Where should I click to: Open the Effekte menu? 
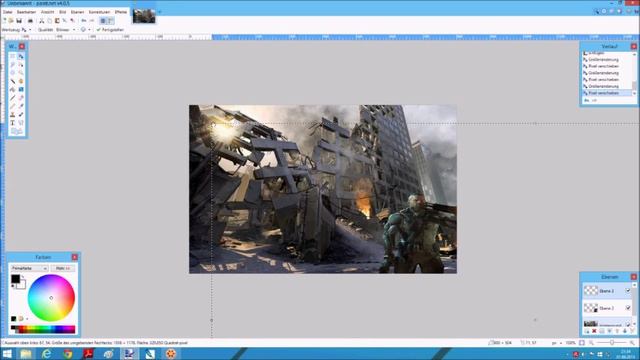point(121,12)
